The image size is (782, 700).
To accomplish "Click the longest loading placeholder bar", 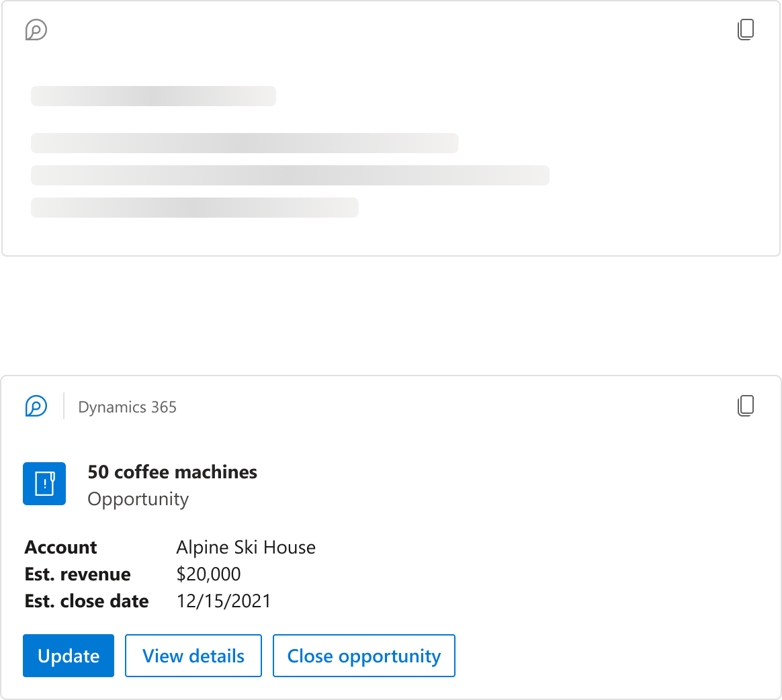I will pos(290,175).
